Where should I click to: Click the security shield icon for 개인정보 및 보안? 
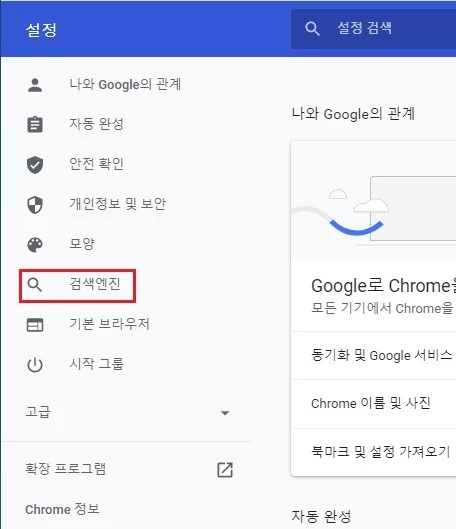[x=35, y=205]
